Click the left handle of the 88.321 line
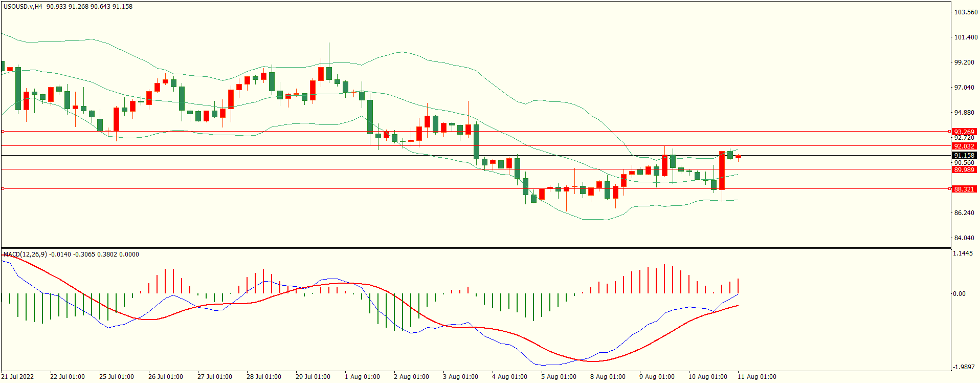The image size is (980, 383). [3, 189]
